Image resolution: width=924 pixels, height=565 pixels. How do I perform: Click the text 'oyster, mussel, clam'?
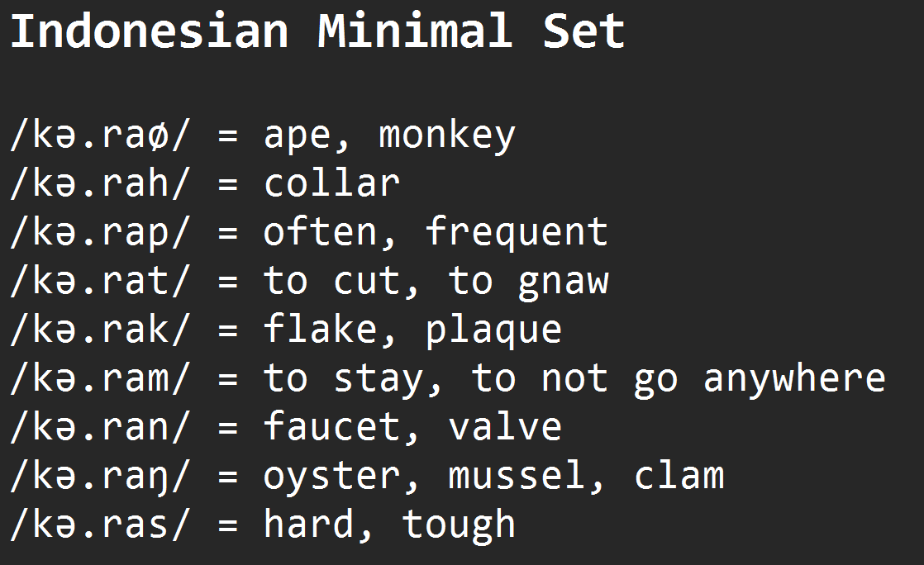[494, 477]
